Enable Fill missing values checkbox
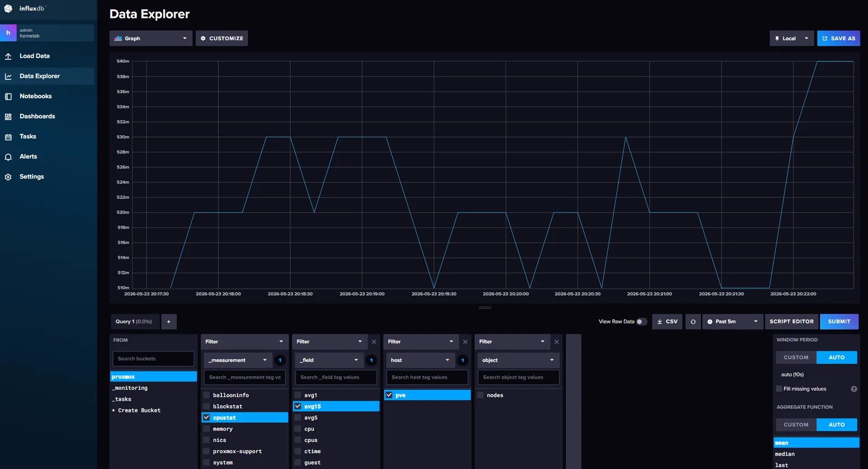 point(779,389)
